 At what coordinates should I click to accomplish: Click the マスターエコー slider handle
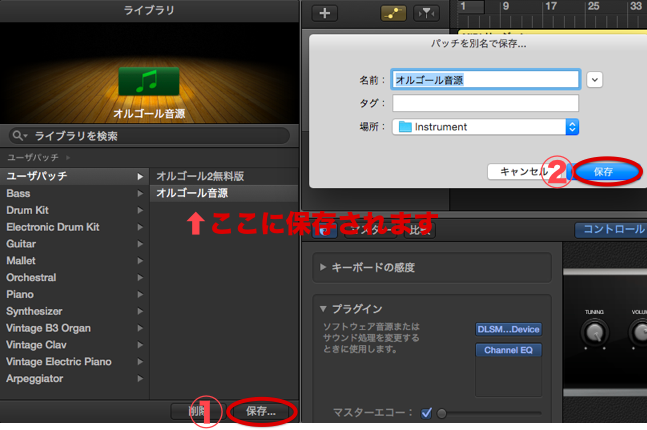[441, 412]
